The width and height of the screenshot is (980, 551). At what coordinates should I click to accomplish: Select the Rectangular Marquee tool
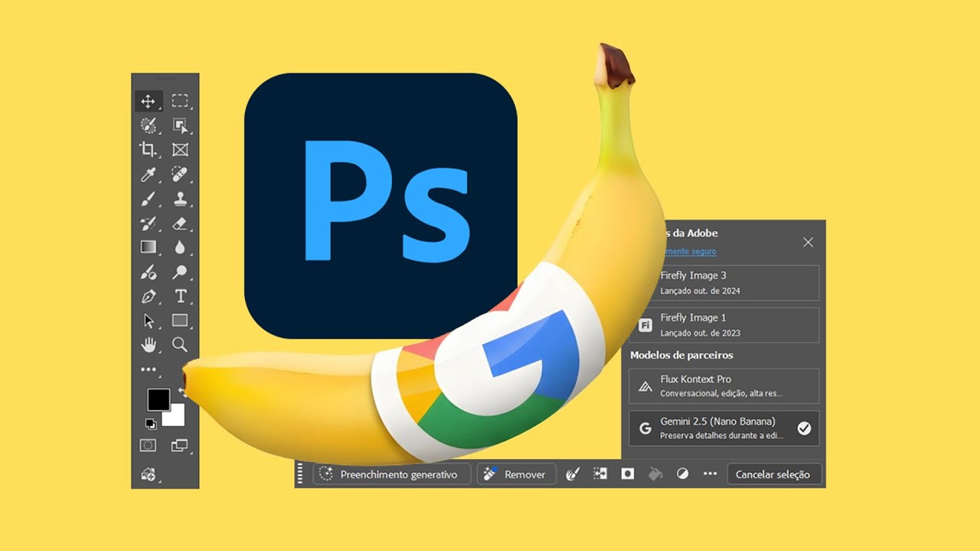coord(180,101)
